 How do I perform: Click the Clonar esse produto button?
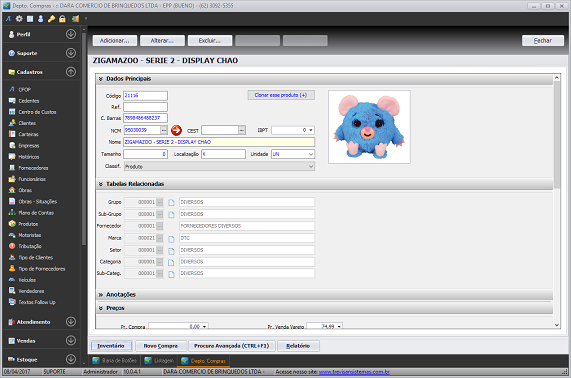pyautogui.click(x=281, y=95)
